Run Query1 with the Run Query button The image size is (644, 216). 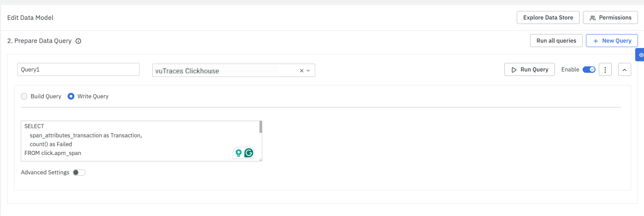pyautogui.click(x=529, y=70)
